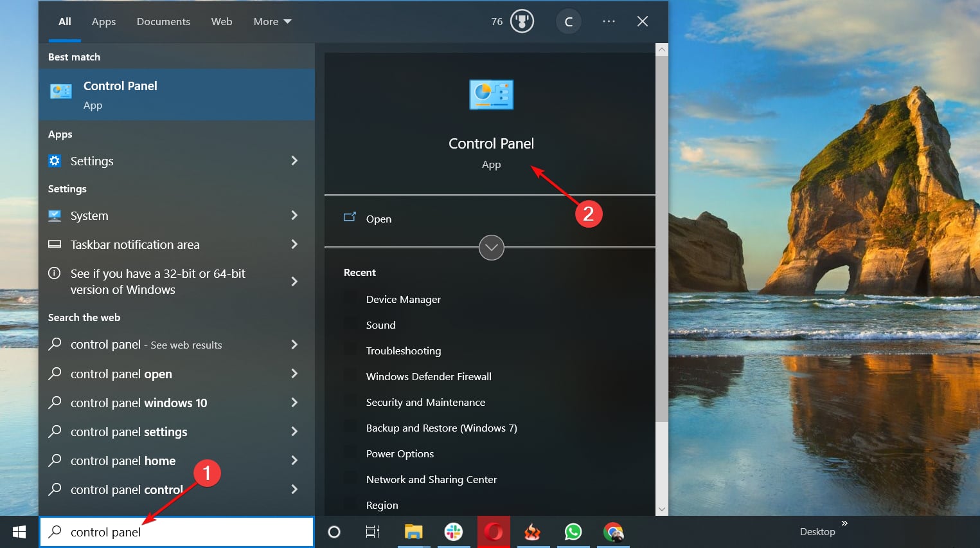The width and height of the screenshot is (980, 548).
Task: Expand Taskbar notification area arrow
Action: tap(294, 244)
